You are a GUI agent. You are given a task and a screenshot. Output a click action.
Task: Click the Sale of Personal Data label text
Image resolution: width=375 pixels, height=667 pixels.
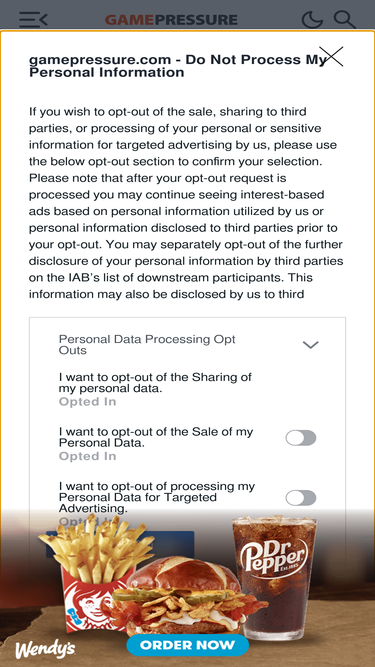(156, 437)
